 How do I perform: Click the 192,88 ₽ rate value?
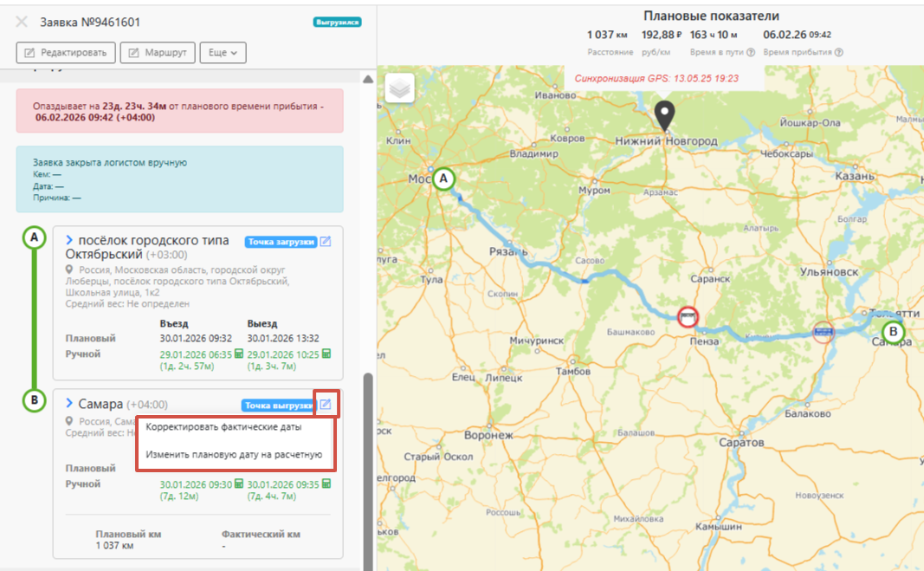click(x=662, y=35)
